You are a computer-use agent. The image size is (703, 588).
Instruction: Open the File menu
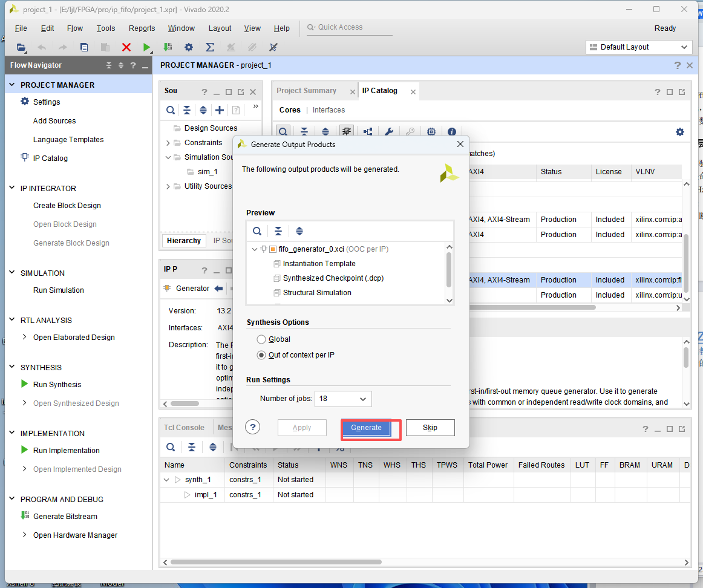[x=21, y=28]
